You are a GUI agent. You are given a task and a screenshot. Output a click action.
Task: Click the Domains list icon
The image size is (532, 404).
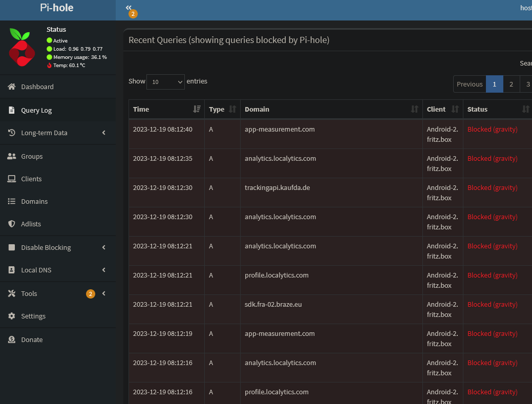point(12,201)
